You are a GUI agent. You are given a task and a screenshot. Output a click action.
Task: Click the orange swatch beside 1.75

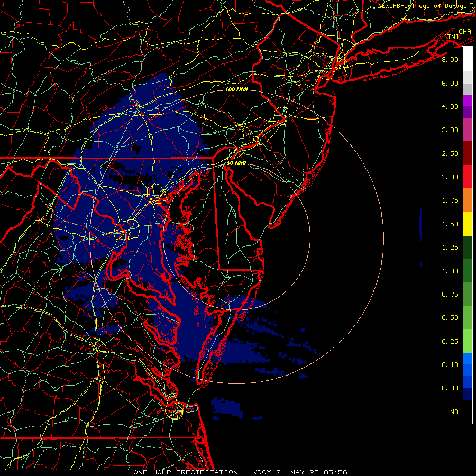pyautogui.click(x=467, y=200)
